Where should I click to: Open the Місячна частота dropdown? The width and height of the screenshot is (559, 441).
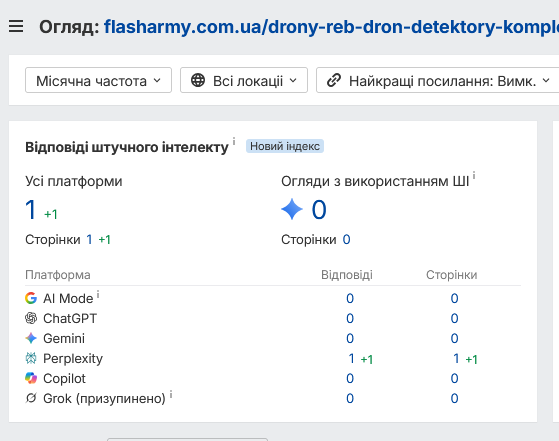pos(98,80)
